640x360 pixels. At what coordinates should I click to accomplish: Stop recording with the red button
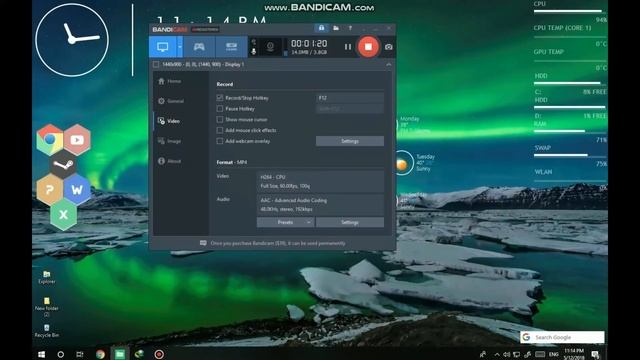[368, 47]
